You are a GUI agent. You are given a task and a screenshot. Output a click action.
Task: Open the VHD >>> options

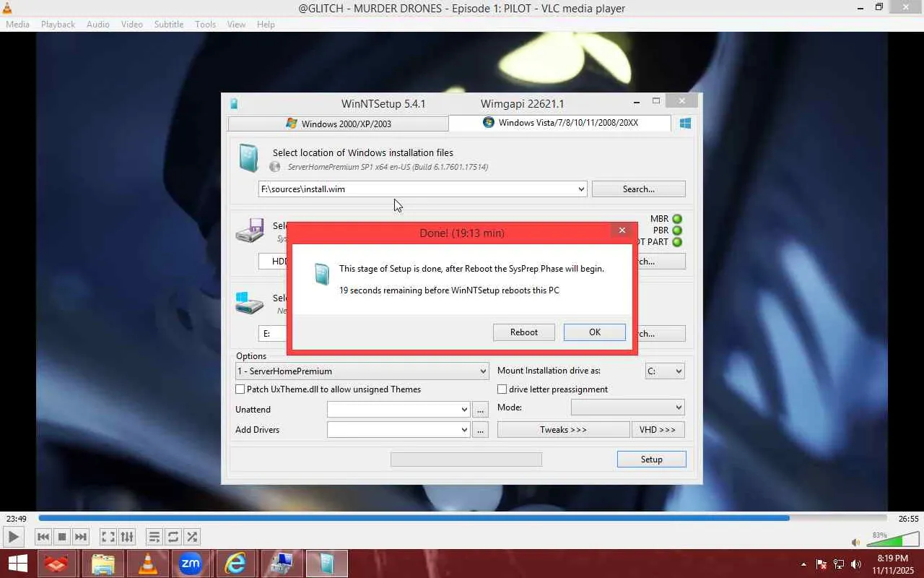658,430
